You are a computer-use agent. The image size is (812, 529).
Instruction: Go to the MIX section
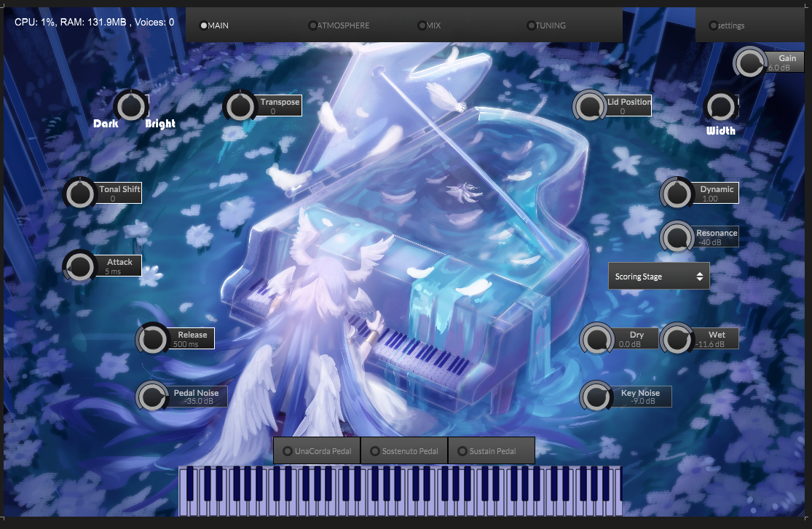pyautogui.click(x=428, y=25)
